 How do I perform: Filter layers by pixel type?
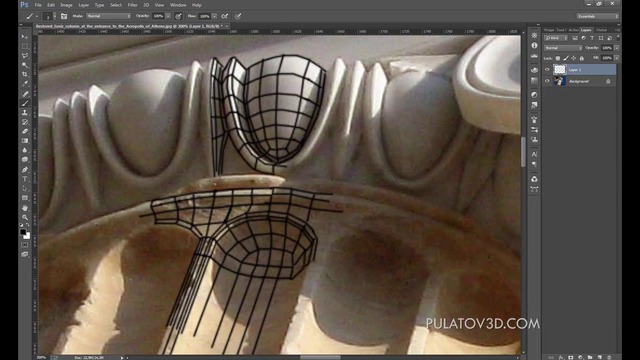[575, 38]
